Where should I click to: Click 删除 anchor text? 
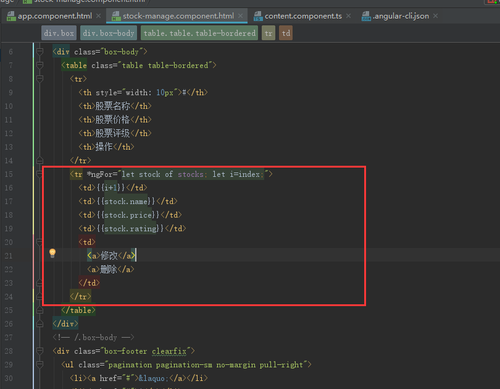tap(109, 269)
